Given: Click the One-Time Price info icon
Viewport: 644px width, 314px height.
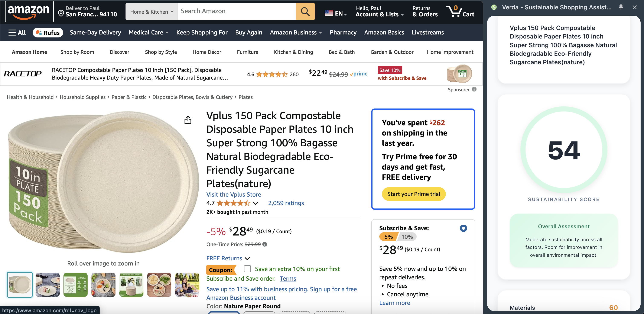Looking at the screenshot, I should pos(265,244).
